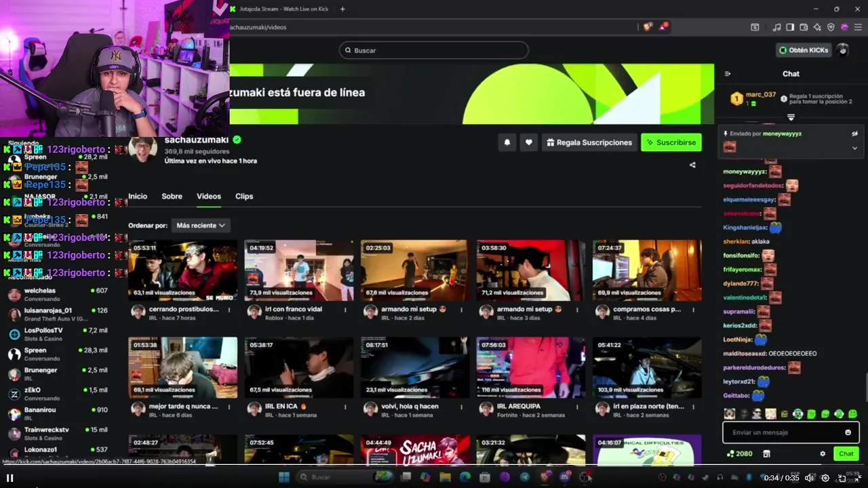Click the Obtén KICKs button
868x488 pixels.
804,50
